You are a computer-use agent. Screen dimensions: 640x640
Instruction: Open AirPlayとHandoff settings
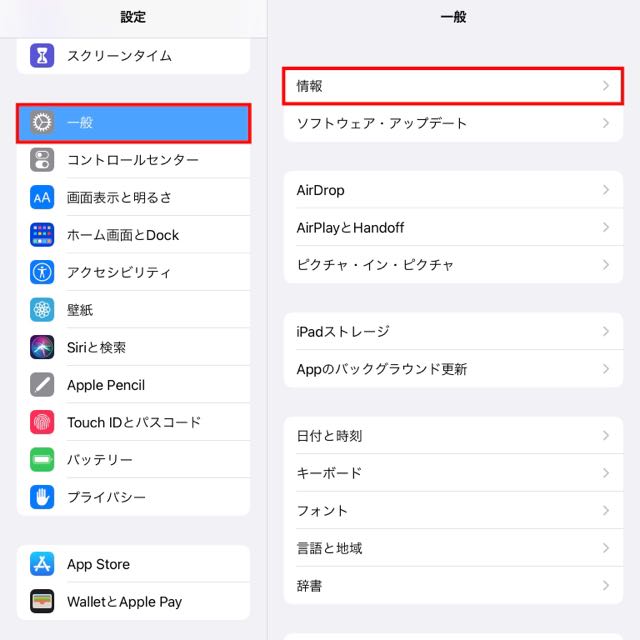tap(453, 227)
